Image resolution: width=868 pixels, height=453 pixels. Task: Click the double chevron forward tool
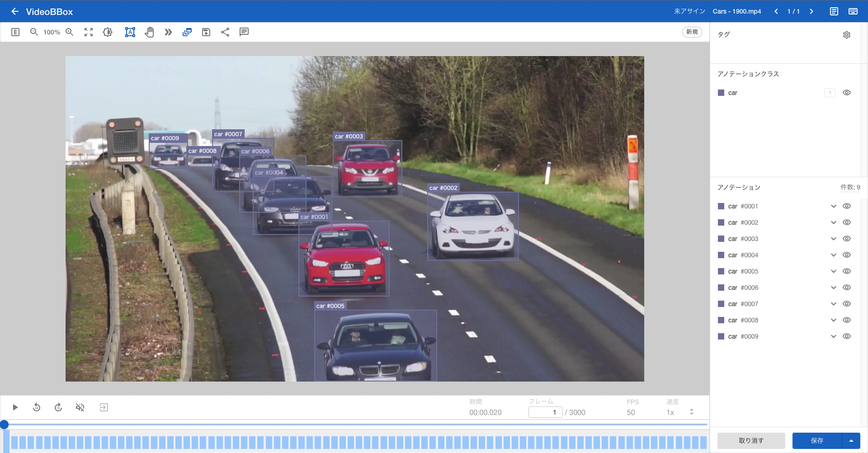[168, 32]
